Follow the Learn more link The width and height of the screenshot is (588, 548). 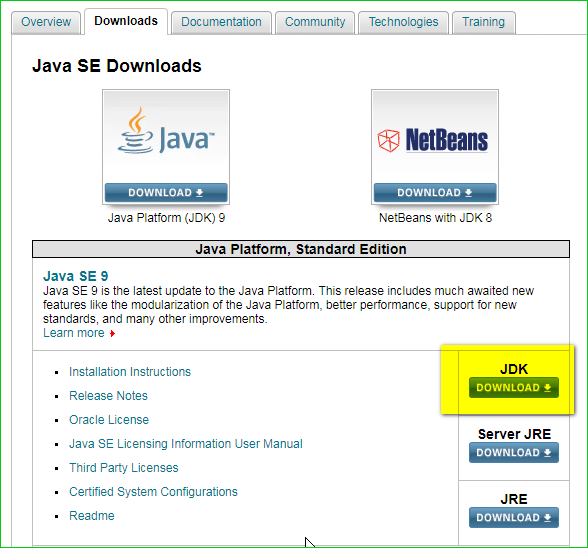(x=74, y=333)
